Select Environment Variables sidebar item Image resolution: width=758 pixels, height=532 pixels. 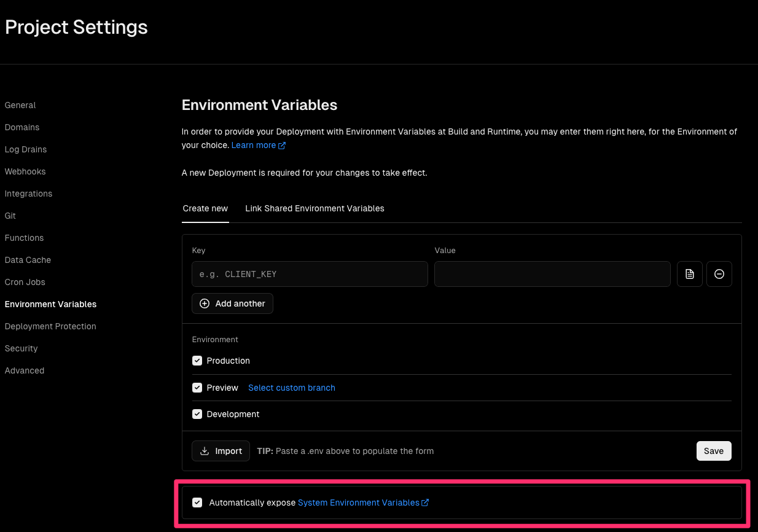(x=50, y=304)
